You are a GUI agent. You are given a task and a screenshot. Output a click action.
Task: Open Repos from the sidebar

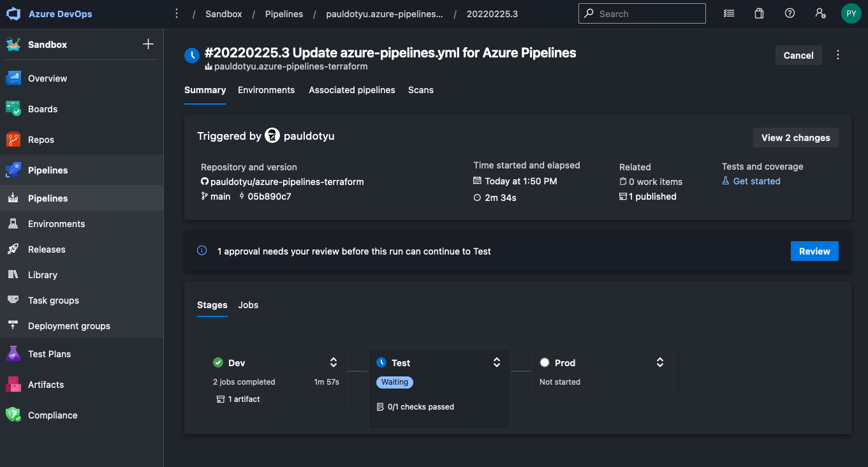pyautogui.click(x=41, y=140)
